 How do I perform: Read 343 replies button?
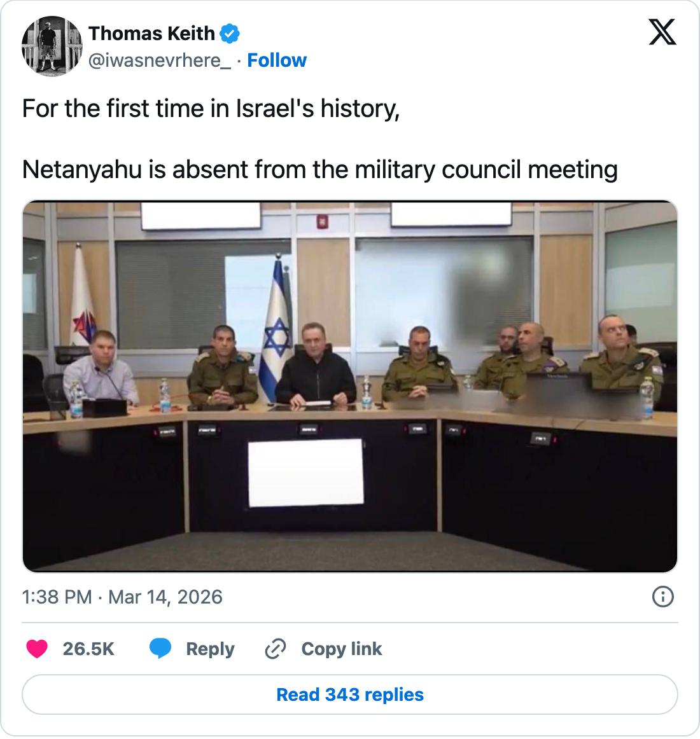350,694
